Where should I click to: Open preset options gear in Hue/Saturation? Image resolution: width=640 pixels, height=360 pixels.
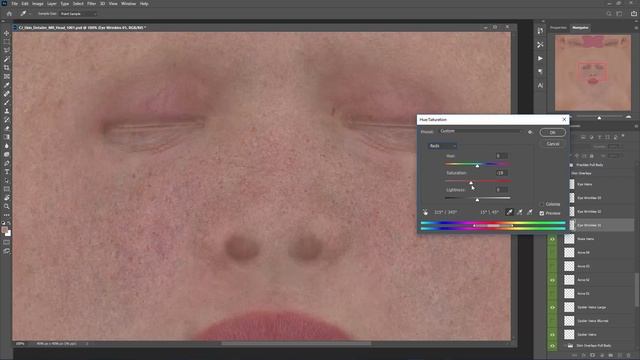530,132
